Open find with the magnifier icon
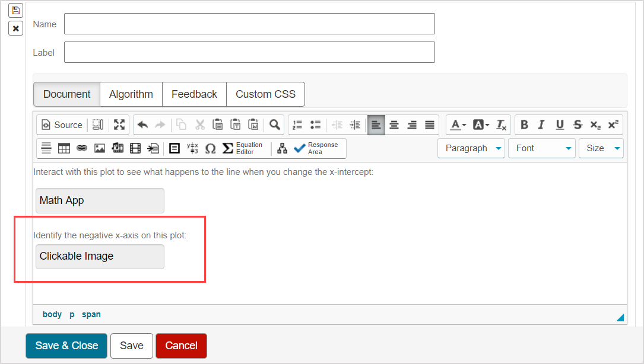This screenshot has width=644, height=364. 274,124
